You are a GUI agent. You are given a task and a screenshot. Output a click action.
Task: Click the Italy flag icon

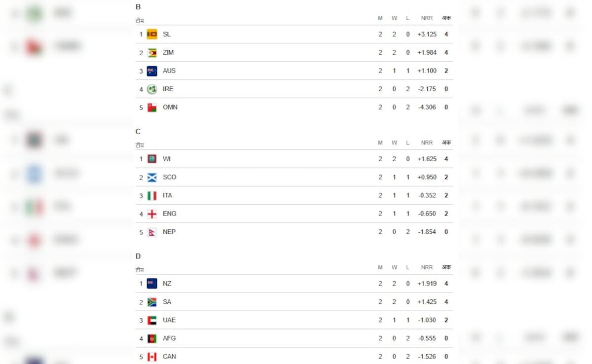point(152,195)
